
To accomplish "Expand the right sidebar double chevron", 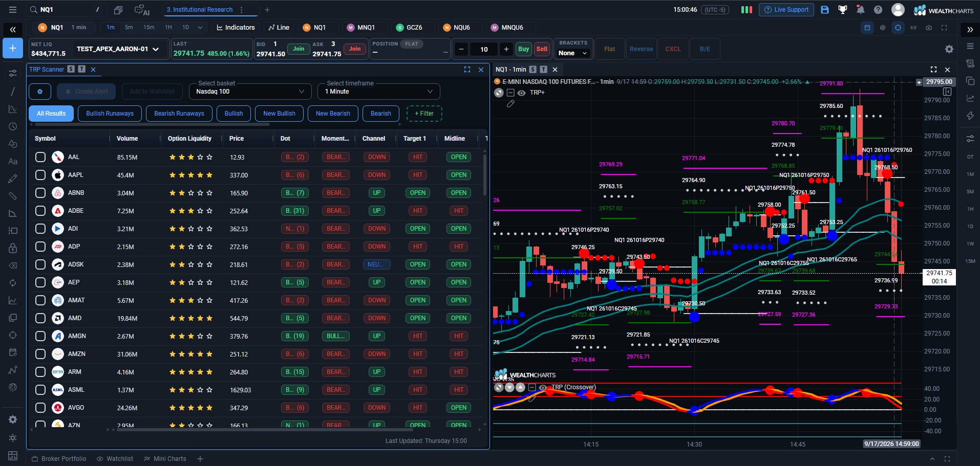I will [x=970, y=30].
